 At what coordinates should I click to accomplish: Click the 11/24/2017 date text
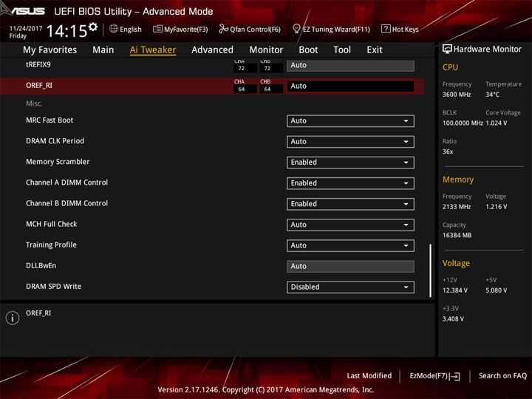pos(26,29)
